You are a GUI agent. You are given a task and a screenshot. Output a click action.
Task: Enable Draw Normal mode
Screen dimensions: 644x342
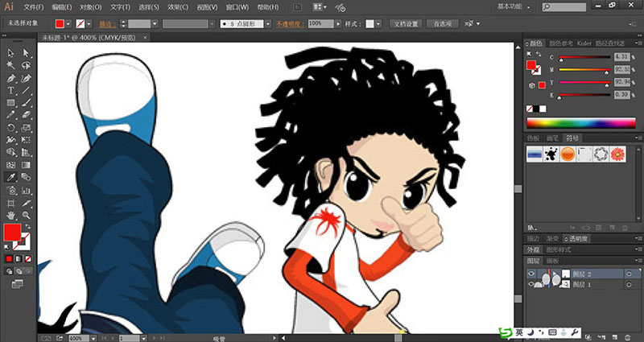click(x=9, y=271)
